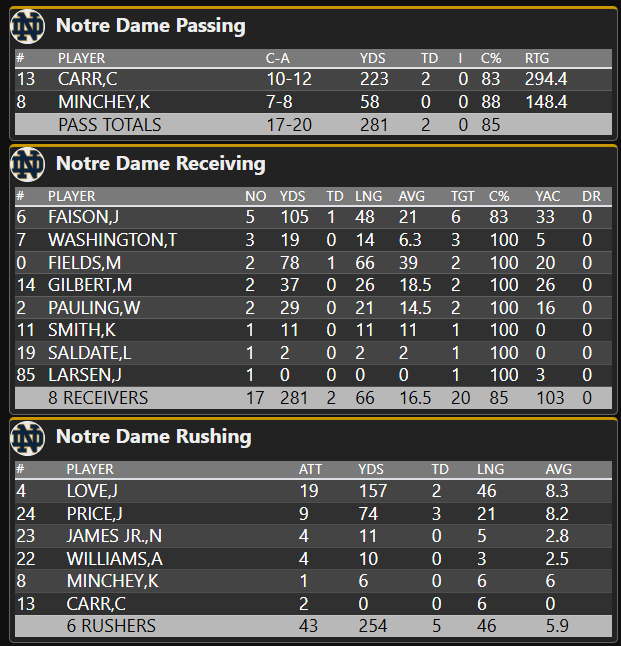The width and height of the screenshot is (621, 646).
Task: Click the Notre Dame logo beside Receiving
Action: [28, 164]
